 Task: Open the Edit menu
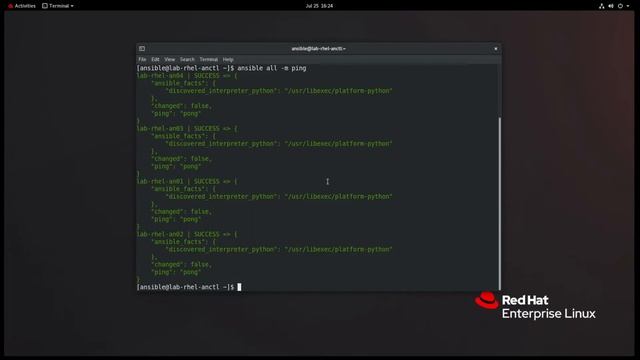point(155,59)
